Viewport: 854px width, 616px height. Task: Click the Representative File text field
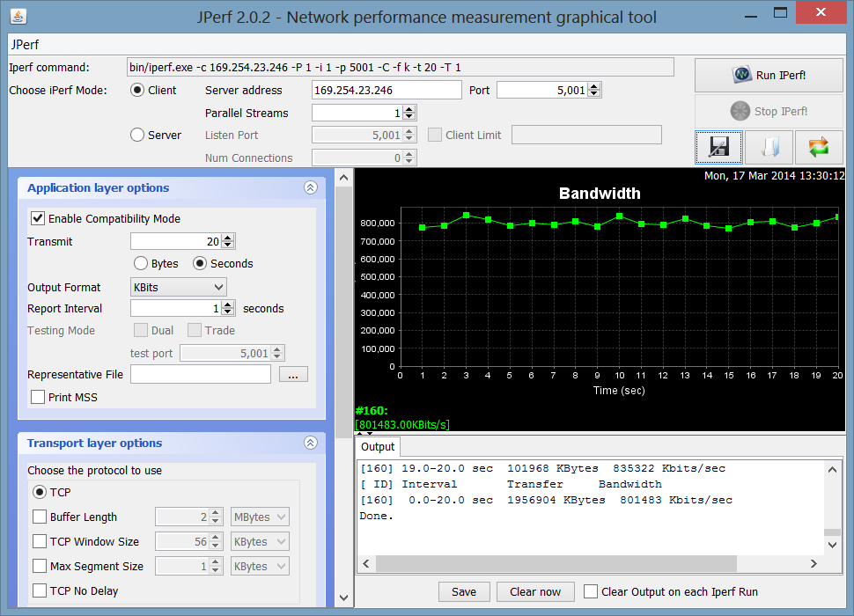click(x=201, y=374)
